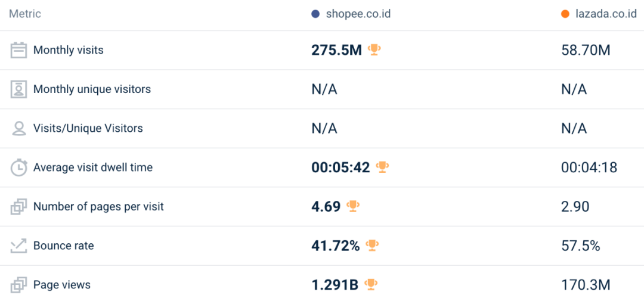The height and width of the screenshot is (304, 644).
Task: Click lazada's 58.70M monthly visits value
Action: tap(586, 50)
